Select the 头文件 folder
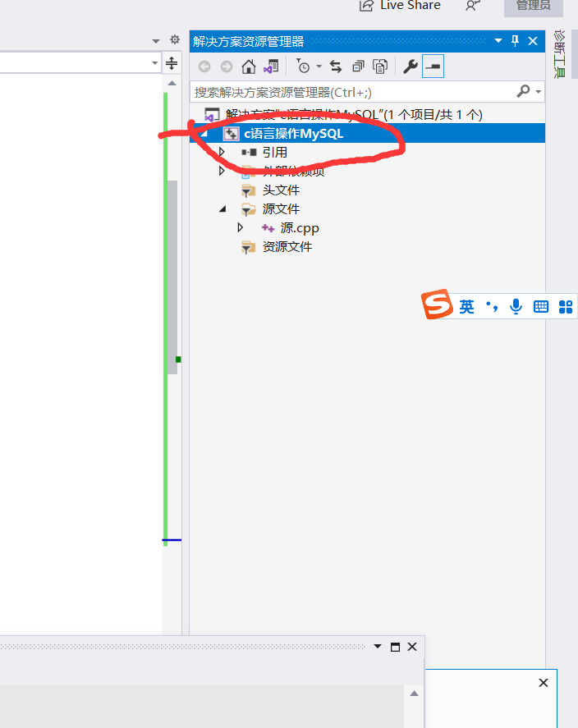 [281, 190]
